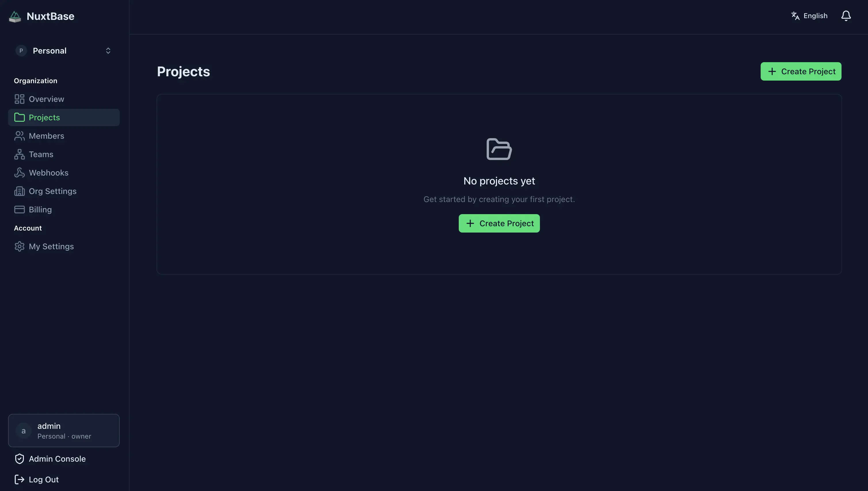Click the Teams network icon
868x491 pixels.
19,155
